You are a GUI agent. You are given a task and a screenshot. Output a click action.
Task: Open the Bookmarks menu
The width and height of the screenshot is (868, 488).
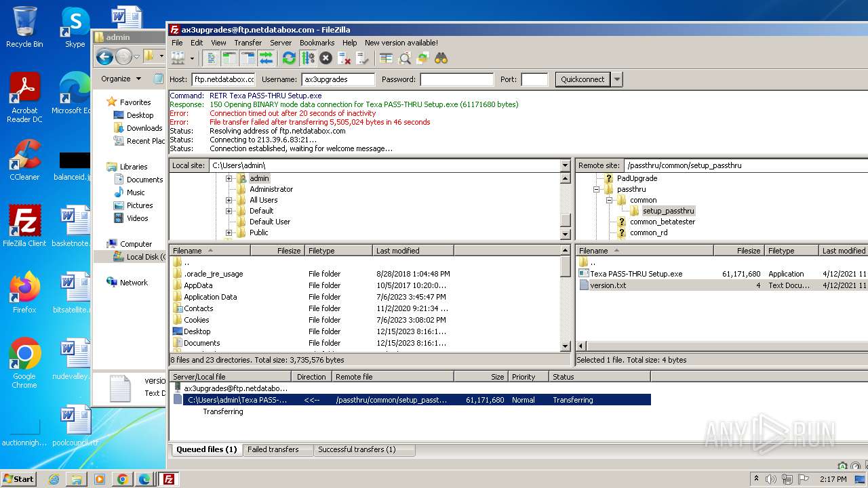317,43
